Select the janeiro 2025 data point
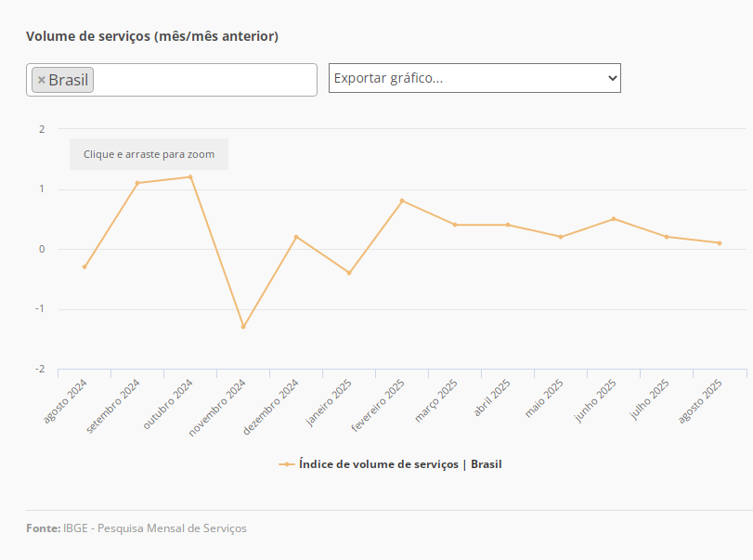Viewport: 753px width, 560px height. coord(349,273)
